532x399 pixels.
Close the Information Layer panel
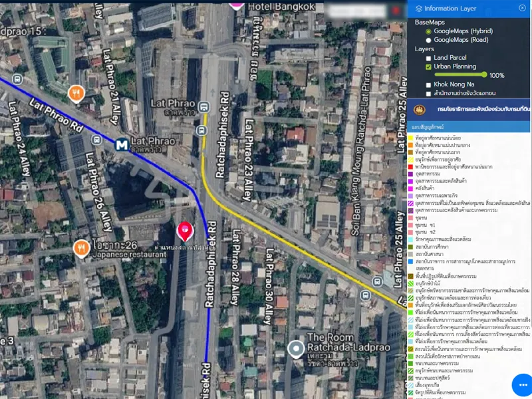(x=522, y=8)
